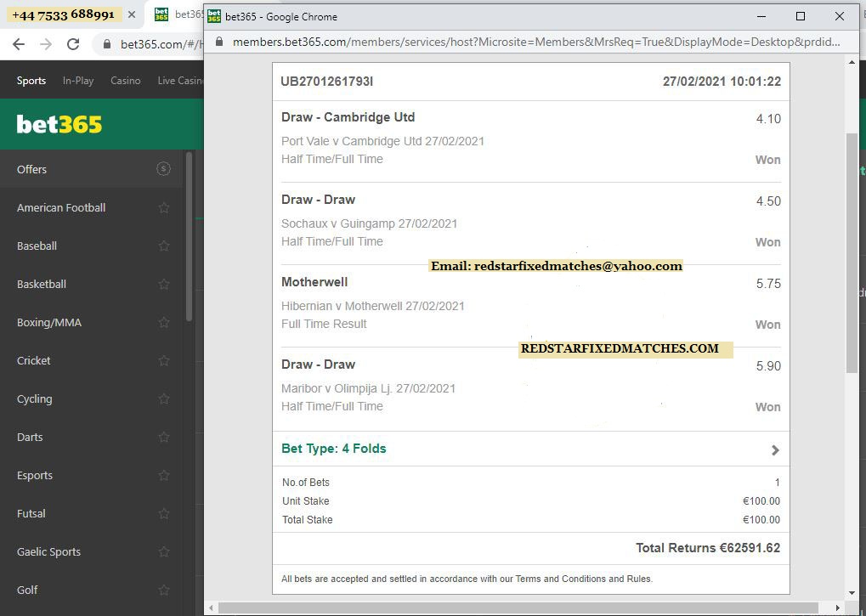866x616 pixels.
Task: Click the popup vertical scrollbar thumb
Action: coord(851,254)
